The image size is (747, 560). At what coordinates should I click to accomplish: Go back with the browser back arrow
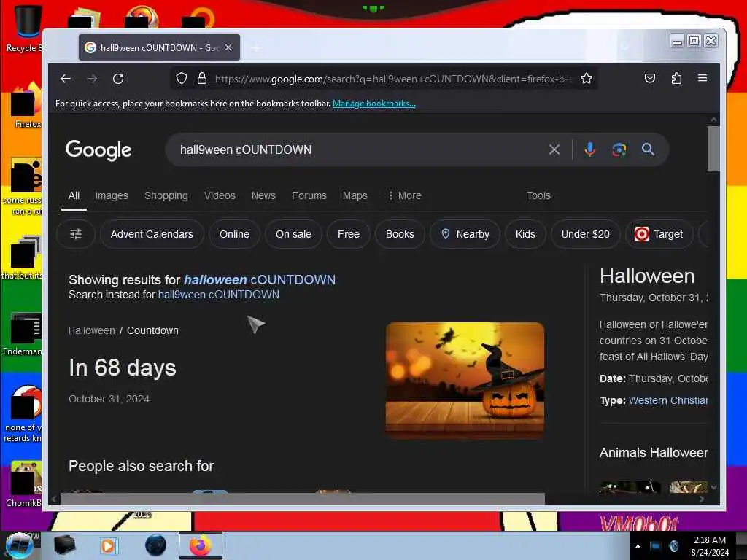66,79
